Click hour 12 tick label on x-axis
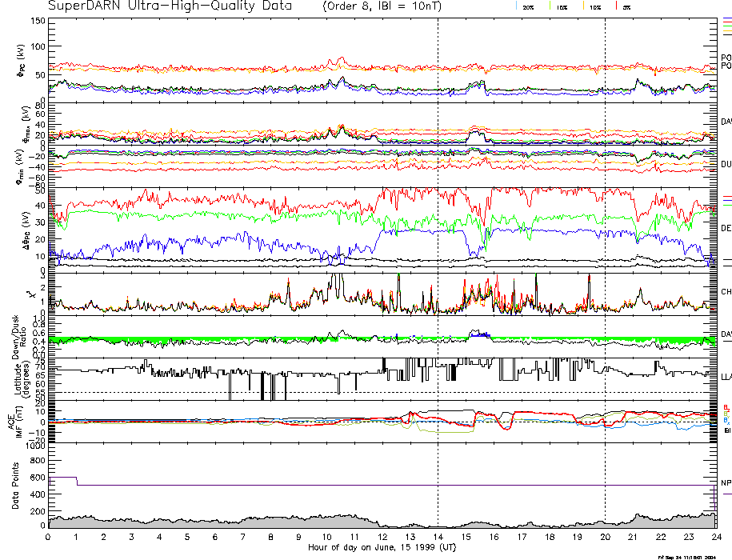The image size is (732, 560). click(x=382, y=538)
